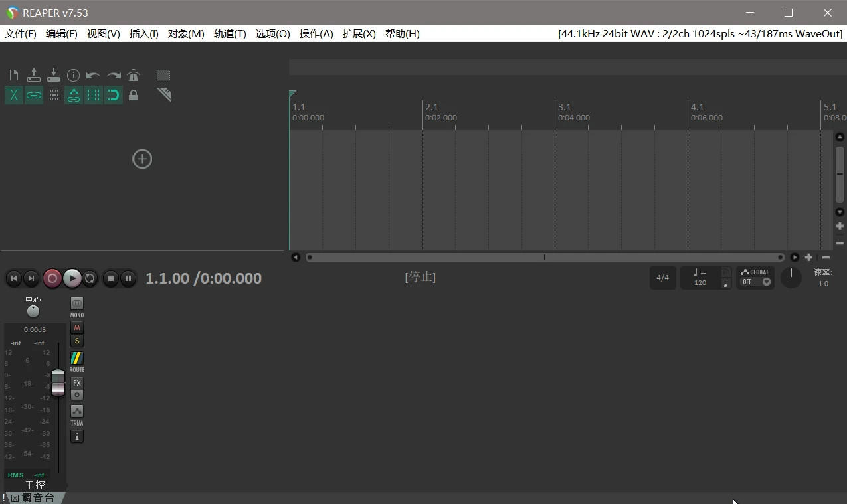Add a track with the plus circle
847x504 pixels.
pyautogui.click(x=142, y=159)
